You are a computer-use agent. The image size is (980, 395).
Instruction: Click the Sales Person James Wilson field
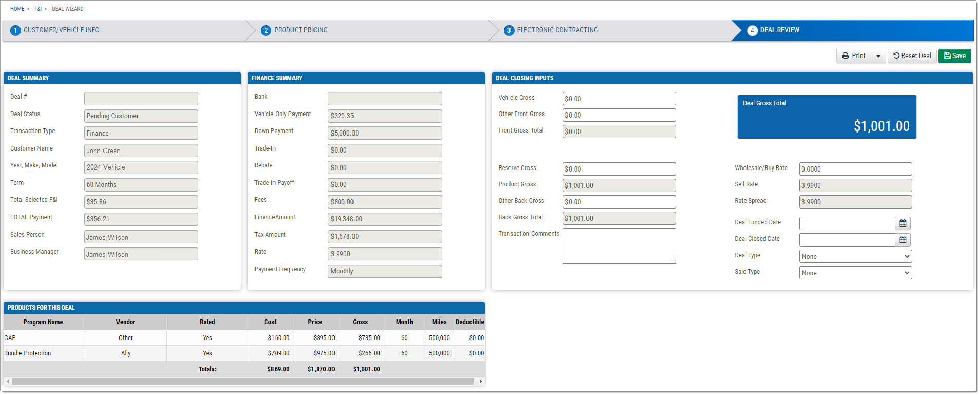(141, 237)
